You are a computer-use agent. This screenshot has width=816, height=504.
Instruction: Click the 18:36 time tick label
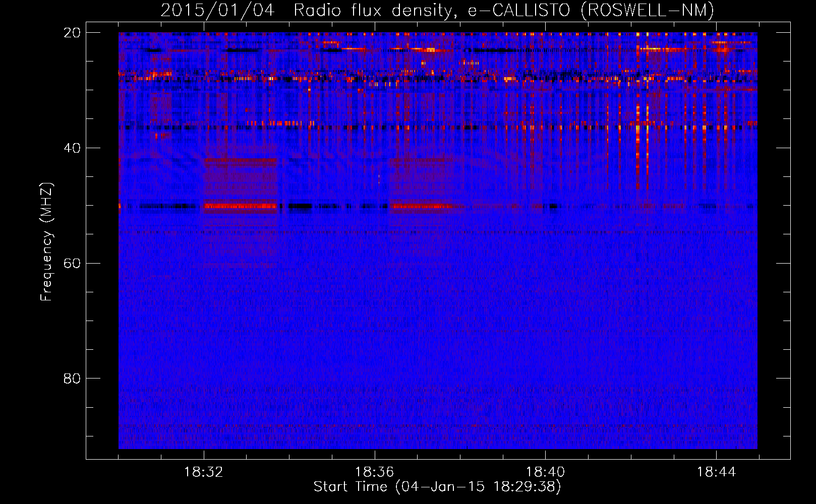[374, 472]
